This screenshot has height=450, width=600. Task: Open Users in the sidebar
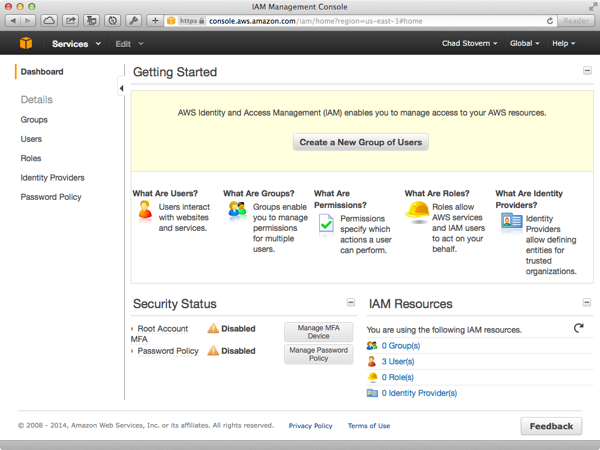point(31,139)
